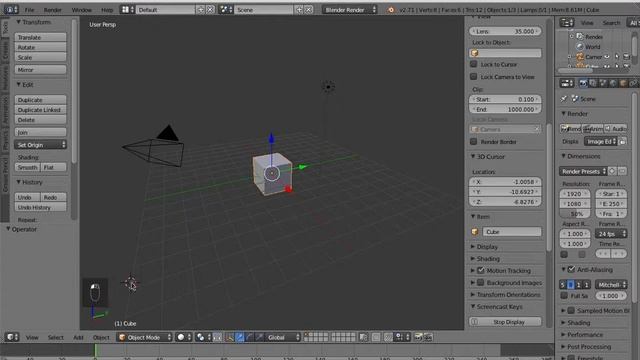Open the Add menu in 3D view header
This screenshot has height=360, width=640.
coord(78,338)
